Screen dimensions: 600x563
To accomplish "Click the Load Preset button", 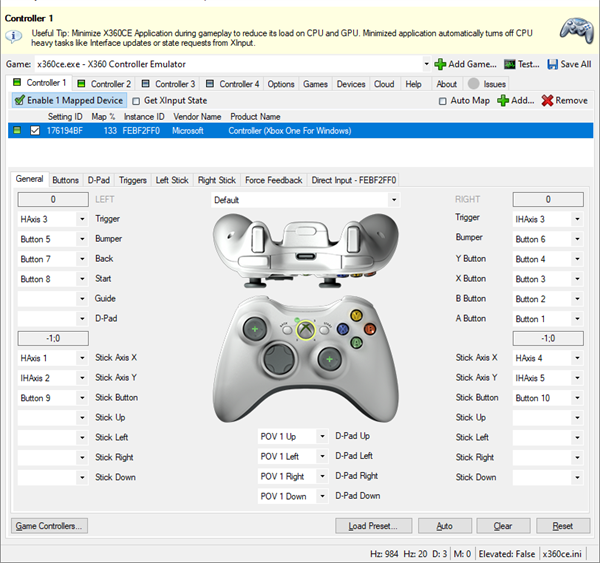I will coord(373,525).
